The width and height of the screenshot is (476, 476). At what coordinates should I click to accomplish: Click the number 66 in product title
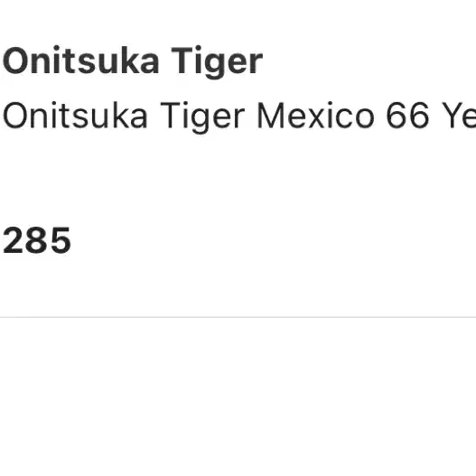pyautogui.click(x=407, y=116)
